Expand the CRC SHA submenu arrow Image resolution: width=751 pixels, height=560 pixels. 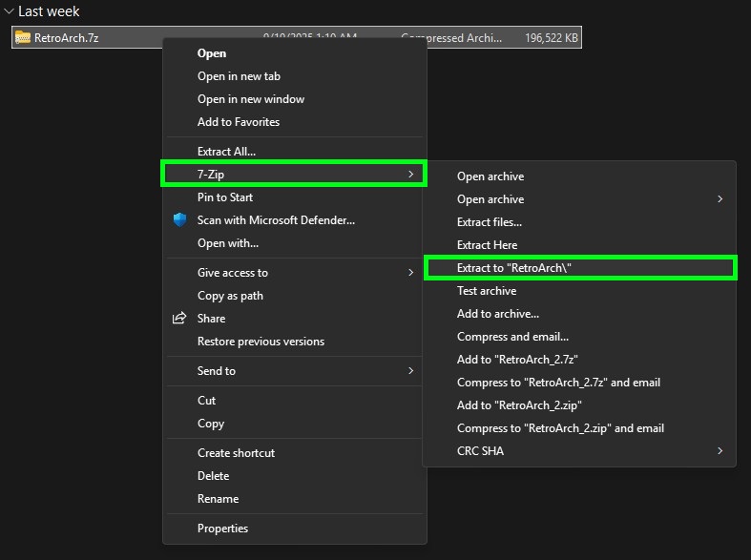[x=720, y=451]
